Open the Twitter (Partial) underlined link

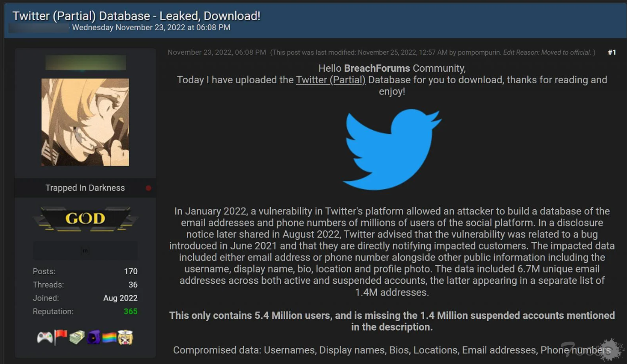pyautogui.click(x=331, y=80)
